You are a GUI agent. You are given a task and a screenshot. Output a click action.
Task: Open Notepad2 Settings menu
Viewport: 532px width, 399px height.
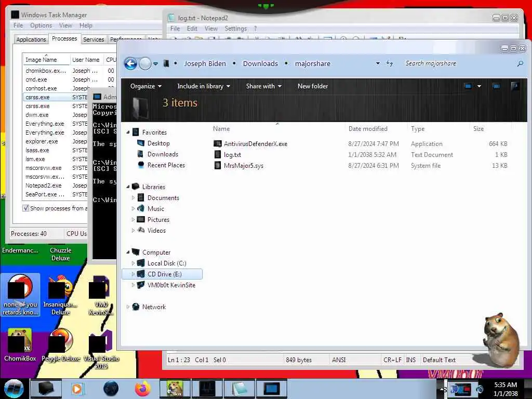tap(235, 29)
